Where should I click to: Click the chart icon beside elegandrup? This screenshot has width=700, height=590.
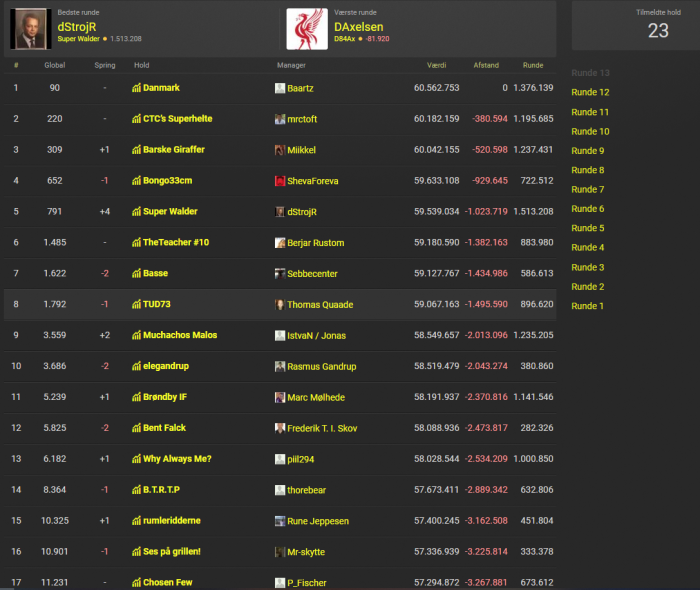pos(136,366)
